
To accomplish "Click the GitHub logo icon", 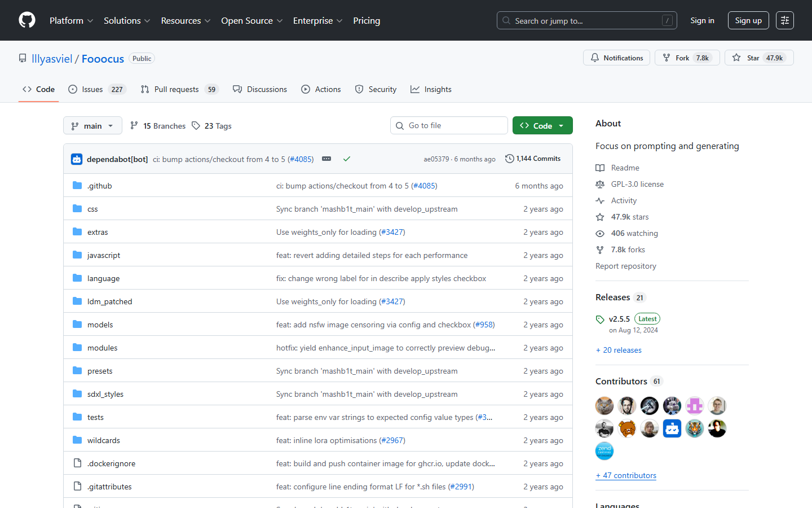I will coord(27,20).
